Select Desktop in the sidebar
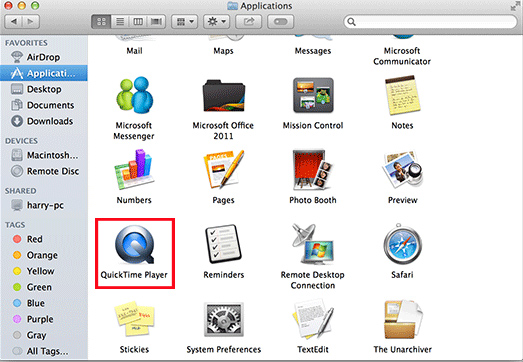 tap(44, 89)
